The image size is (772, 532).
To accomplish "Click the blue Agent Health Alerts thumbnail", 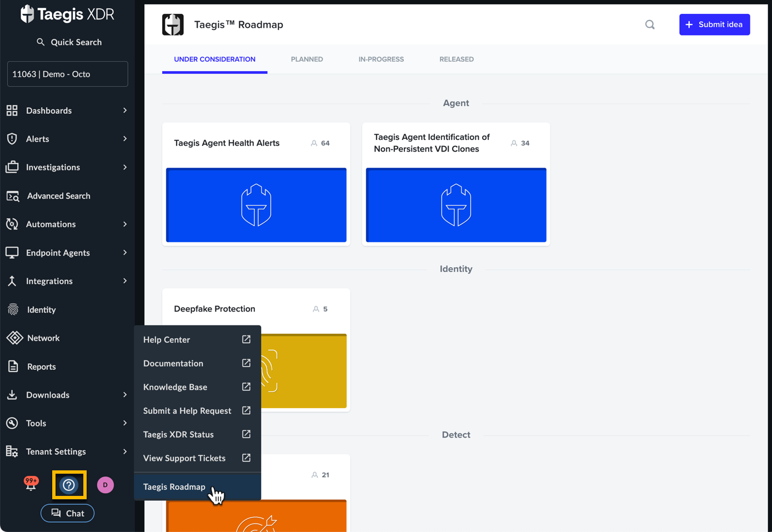I will [x=256, y=205].
